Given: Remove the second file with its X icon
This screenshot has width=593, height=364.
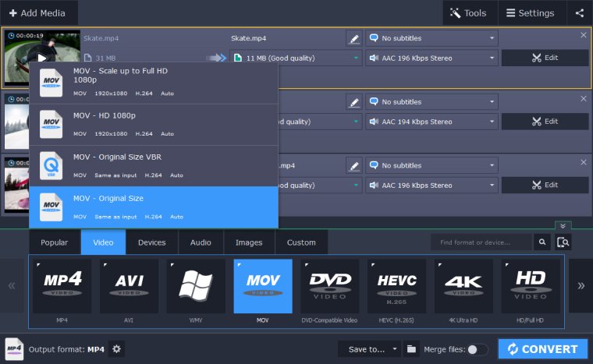Looking at the screenshot, I should [x=584, y=98].
